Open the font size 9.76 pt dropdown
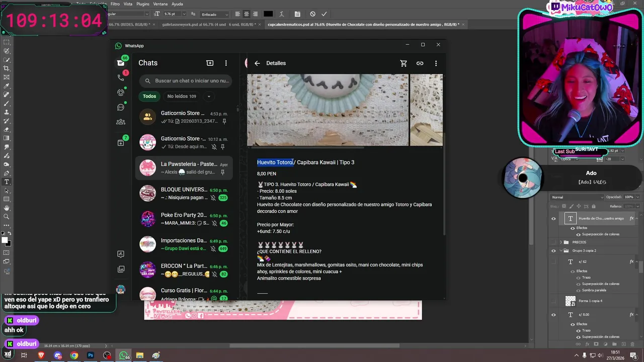This screenshot has width=644, height=362. pyautogui.click(x=183, y=14)
